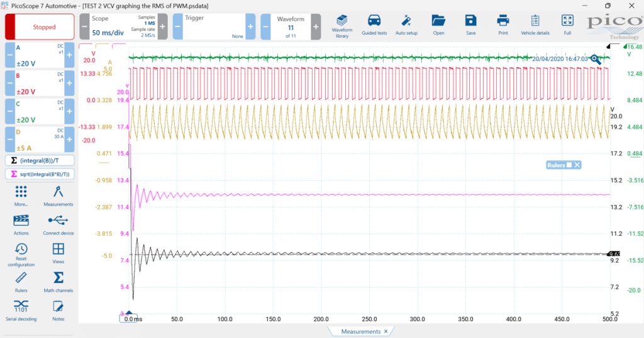Click the 250.0 time axis label
644x338 pixels.
click(369, 319)
